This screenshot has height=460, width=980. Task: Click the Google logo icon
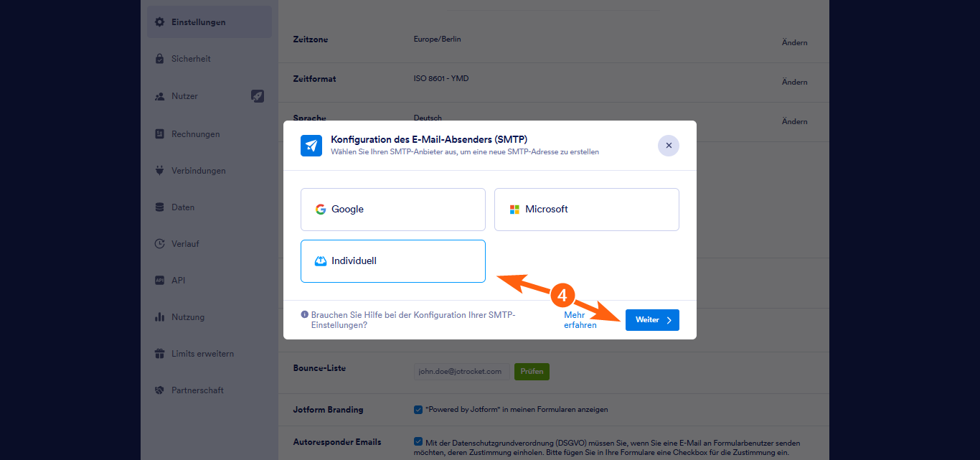point(321,210)
